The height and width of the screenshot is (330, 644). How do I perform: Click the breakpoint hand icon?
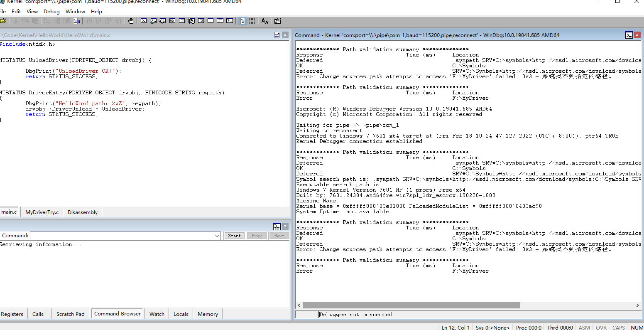pyautogui.click(x=131, y=21)
